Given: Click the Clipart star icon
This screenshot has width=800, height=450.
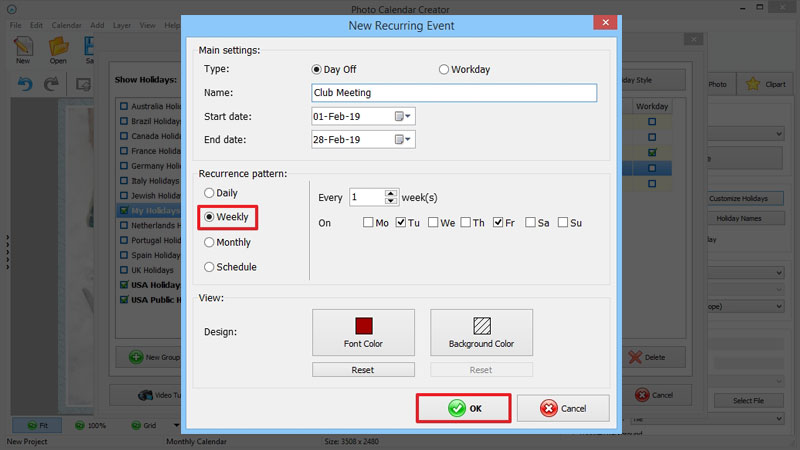Looking at the screenshot, I should pos(753,84).
